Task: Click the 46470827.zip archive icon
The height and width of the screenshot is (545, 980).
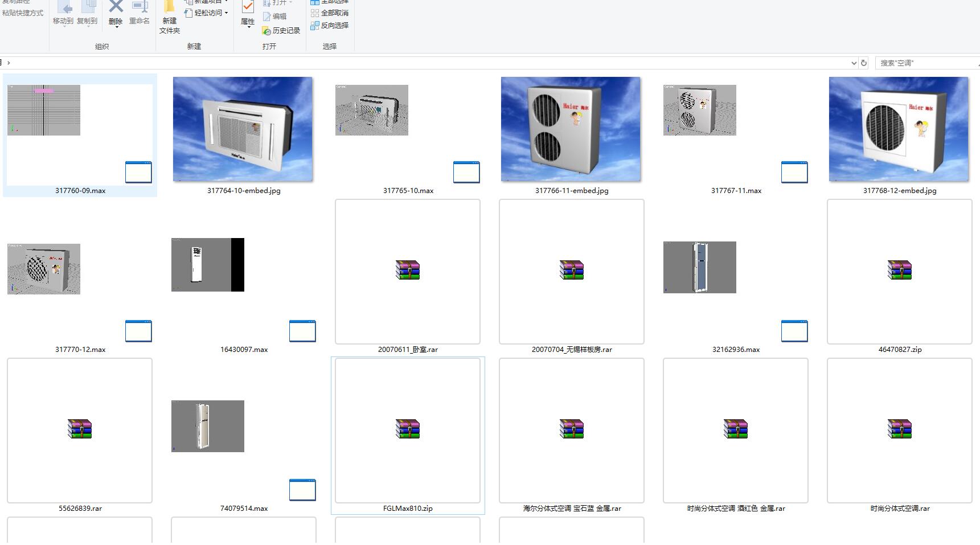Action: 900,270
